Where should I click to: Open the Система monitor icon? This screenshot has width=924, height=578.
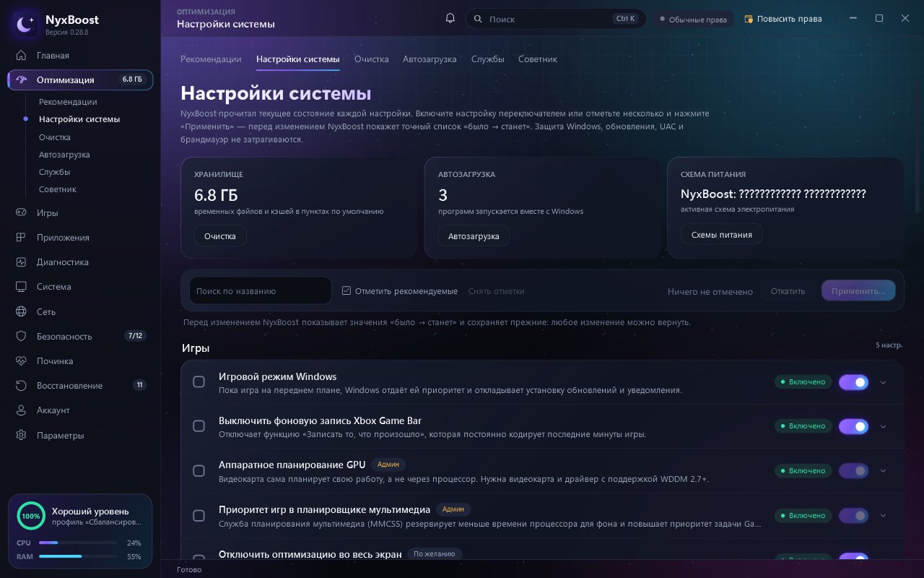click(22, 287)
